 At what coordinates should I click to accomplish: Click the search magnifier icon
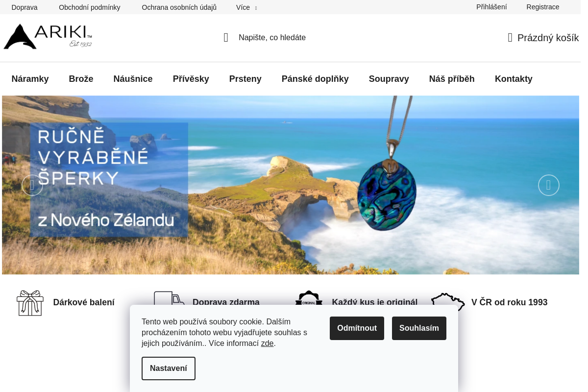pyautogui.click(x=226, y=38)
